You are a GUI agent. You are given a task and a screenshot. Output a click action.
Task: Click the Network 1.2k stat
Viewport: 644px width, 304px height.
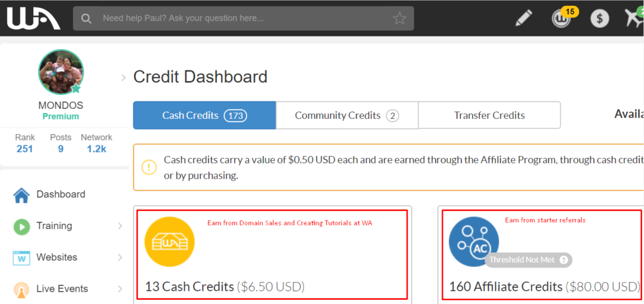click(x=96, y=143)
